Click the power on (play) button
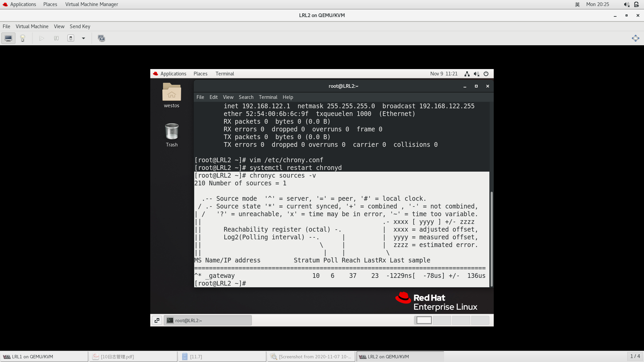This screenshot has width=644, height=362. [42, 38]
